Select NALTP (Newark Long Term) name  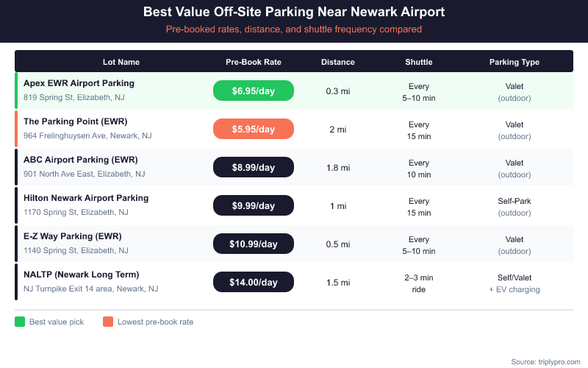click(x=81, y=275)
